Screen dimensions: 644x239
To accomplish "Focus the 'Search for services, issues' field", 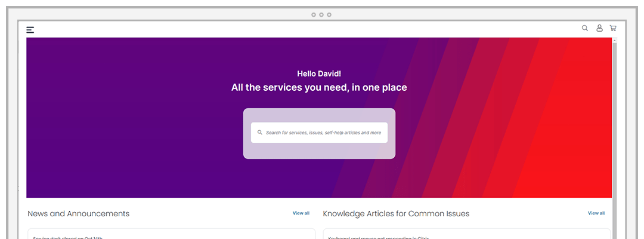I will point(319,133).
